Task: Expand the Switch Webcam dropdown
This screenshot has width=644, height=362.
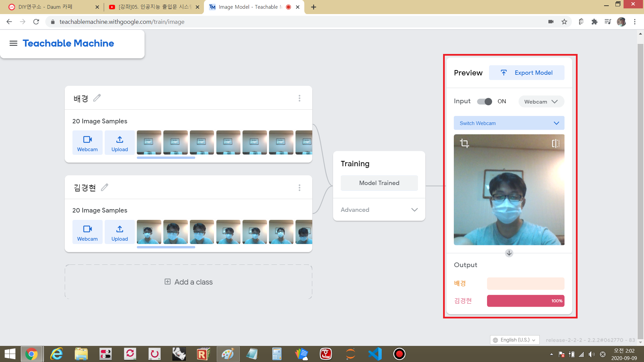Action: coord(509,123)
